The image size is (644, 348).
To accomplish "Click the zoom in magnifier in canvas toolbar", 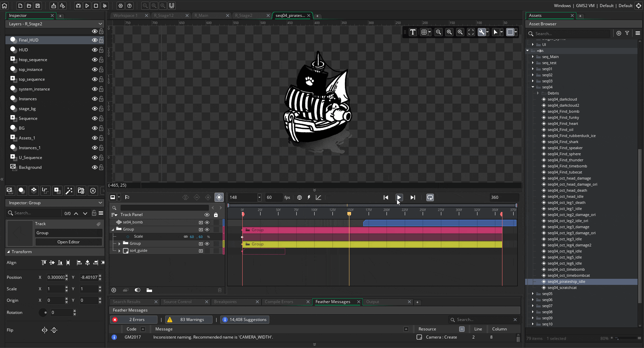I will coord(460,32).
